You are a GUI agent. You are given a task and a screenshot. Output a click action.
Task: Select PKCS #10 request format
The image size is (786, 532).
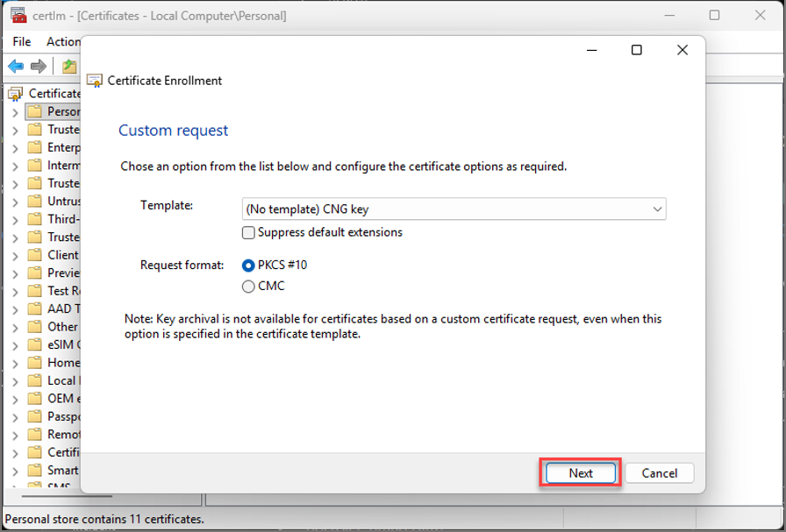click(x=248, y=265)
